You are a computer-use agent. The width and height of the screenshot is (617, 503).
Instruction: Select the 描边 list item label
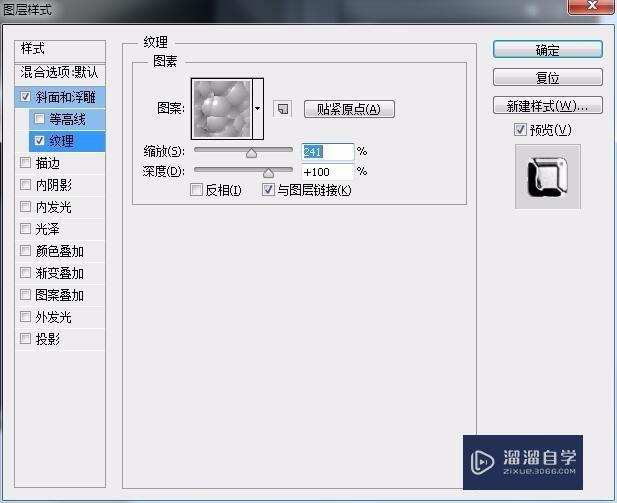pos(48,163)
